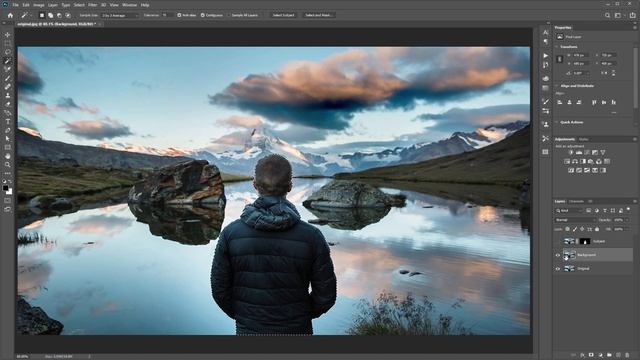Click the Add to selection mode icon

point(51,16)
